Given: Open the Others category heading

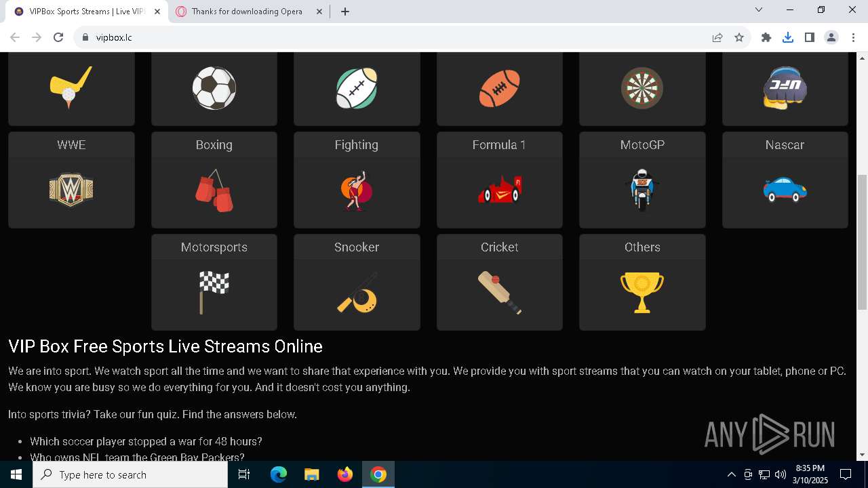Looking at the screenshot, I should pos(642,247).
